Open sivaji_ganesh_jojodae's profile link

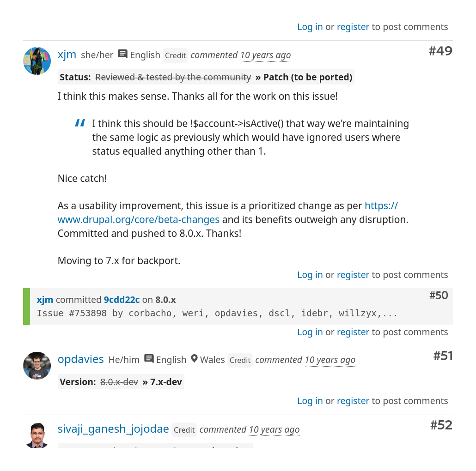(113, 429)
